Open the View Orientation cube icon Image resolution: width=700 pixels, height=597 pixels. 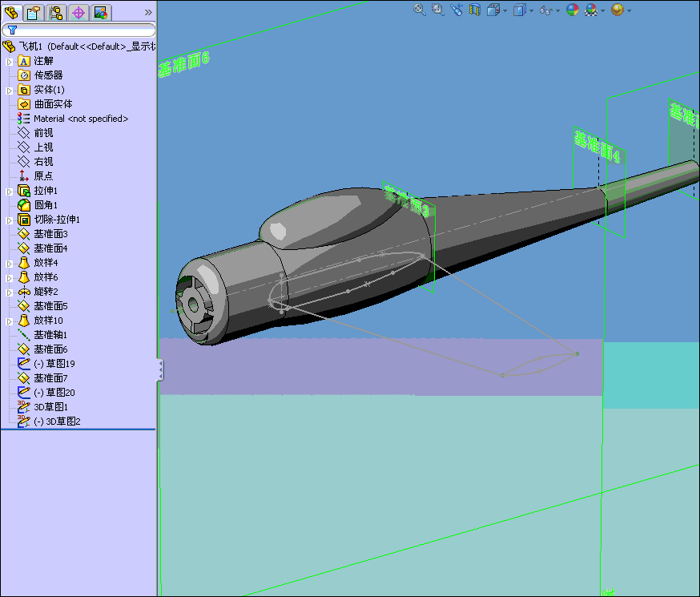(493, 10)
